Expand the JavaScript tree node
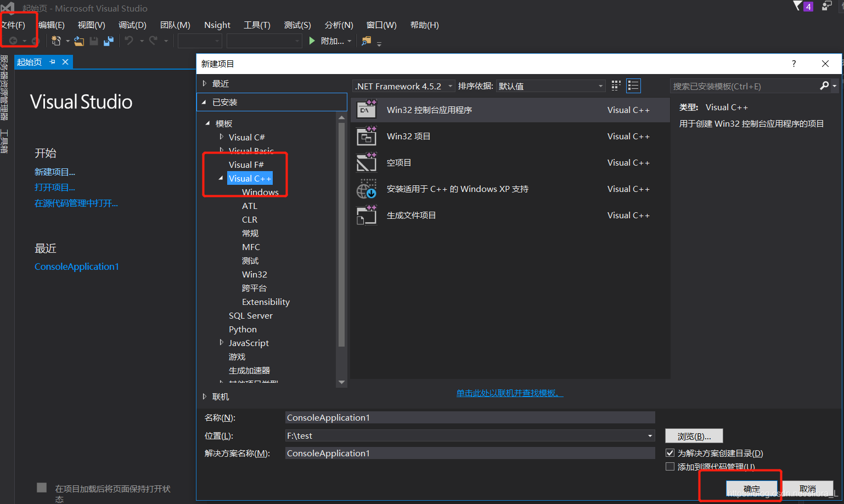The width and height of the screenshot is (844, 504). (221, 342)
